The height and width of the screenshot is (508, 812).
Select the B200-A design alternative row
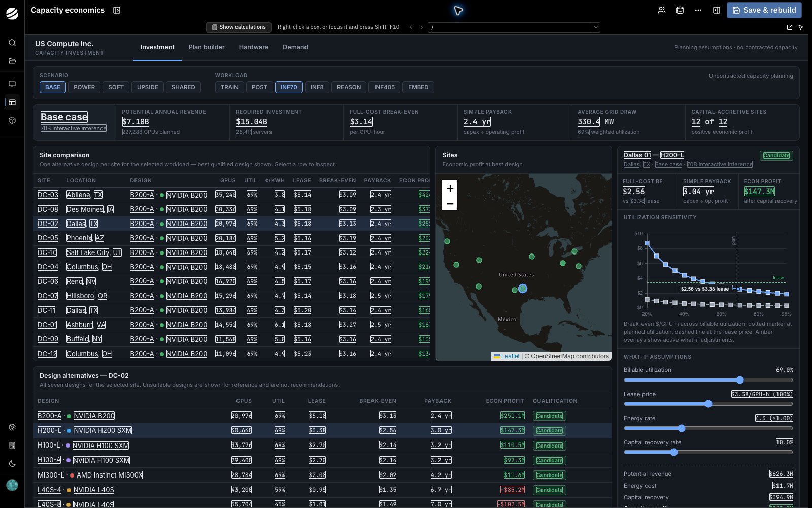click(x=322, y=416)
